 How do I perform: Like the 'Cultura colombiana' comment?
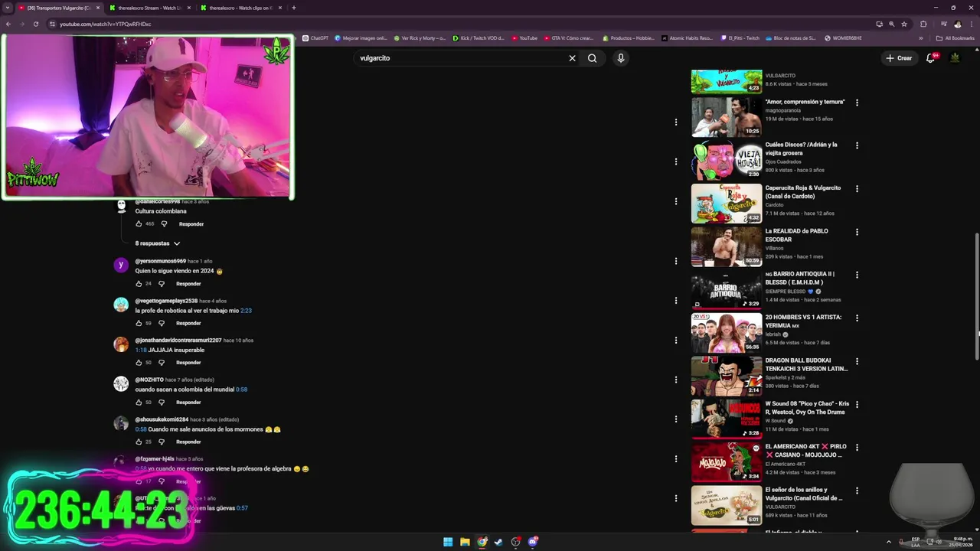tap(139, 224)
